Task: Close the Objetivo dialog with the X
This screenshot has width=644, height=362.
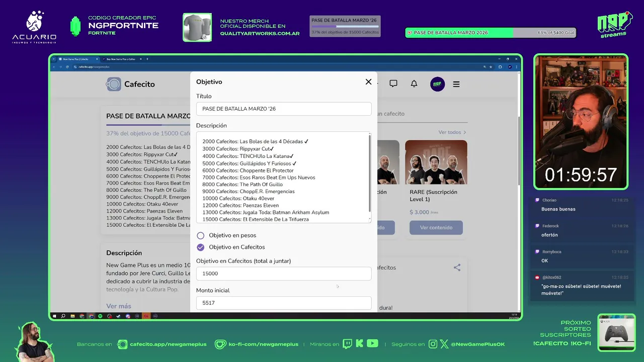Action: click(x=368, y=82)
